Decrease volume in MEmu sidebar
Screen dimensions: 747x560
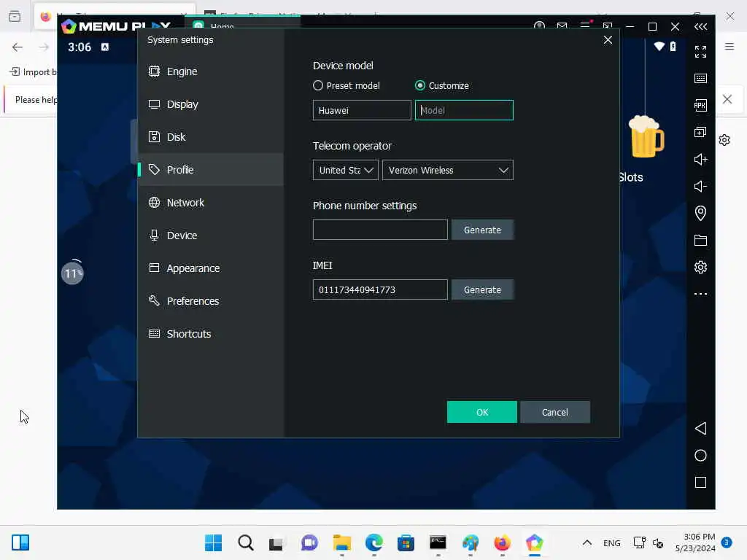(700, 186)
